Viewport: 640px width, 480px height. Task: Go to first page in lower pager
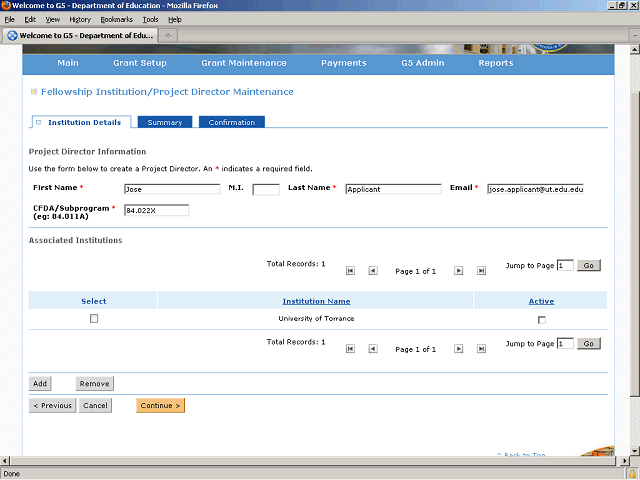pos(350,349)
